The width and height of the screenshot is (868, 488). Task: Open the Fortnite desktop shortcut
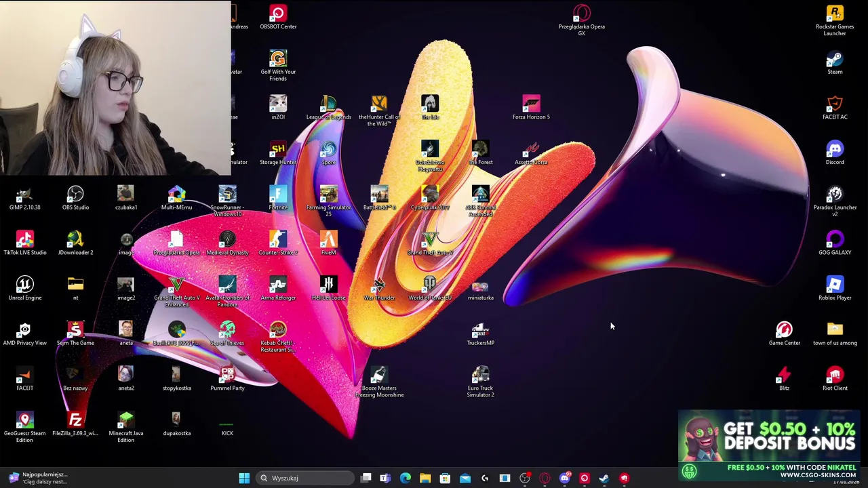pos(278,199)
